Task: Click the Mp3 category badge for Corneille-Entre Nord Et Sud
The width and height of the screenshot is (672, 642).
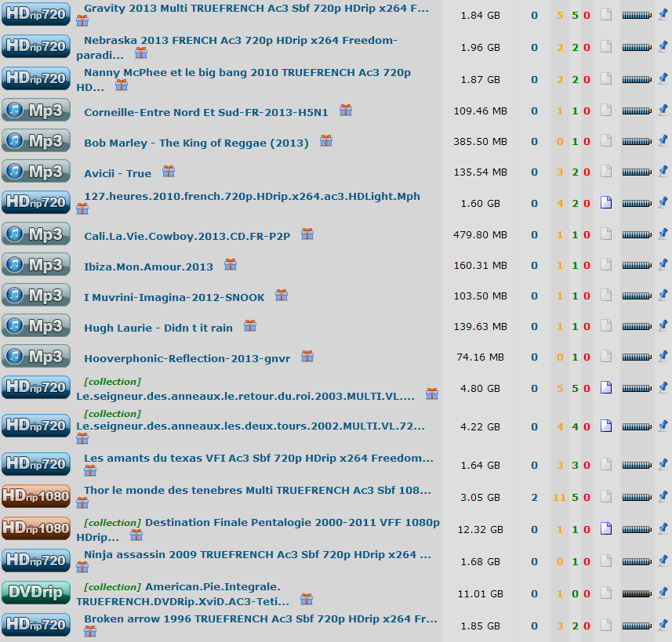Action: point(35,111)
